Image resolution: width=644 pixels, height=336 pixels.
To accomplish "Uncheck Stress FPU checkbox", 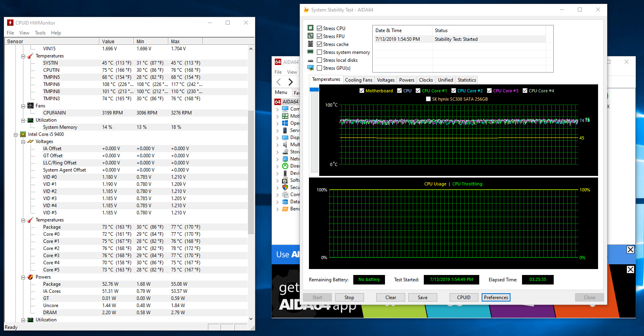I will tap(319, 36).
